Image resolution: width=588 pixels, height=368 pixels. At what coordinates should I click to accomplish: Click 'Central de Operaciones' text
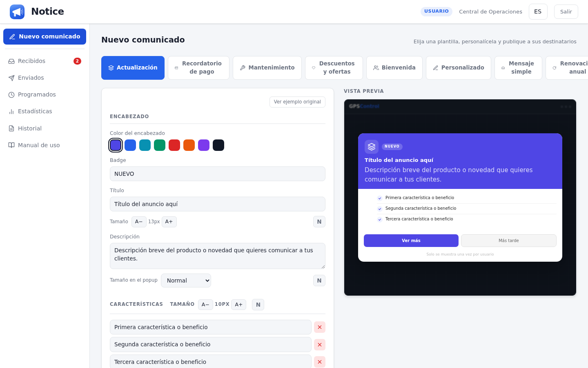pos(490,12)
